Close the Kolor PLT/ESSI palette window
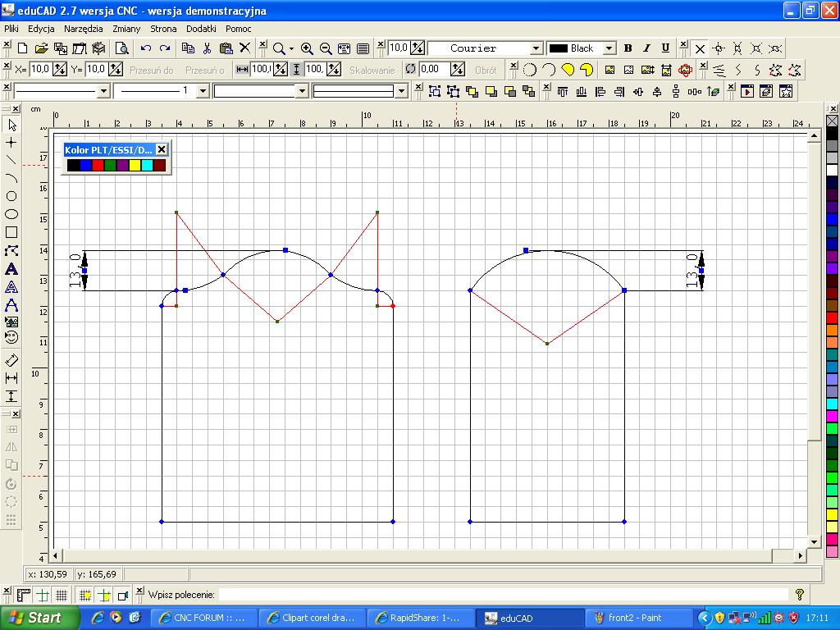840x630 pixels. coord(162,149)
